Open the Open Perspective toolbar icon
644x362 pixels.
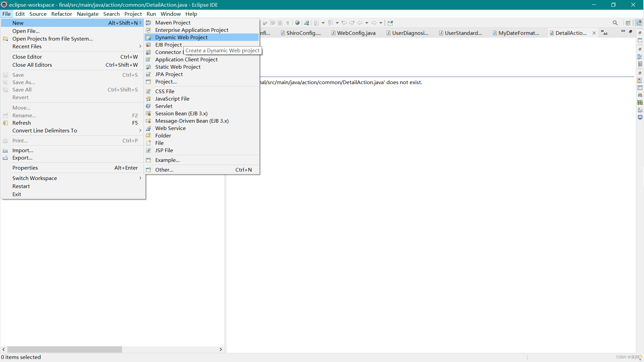(628, 23)
